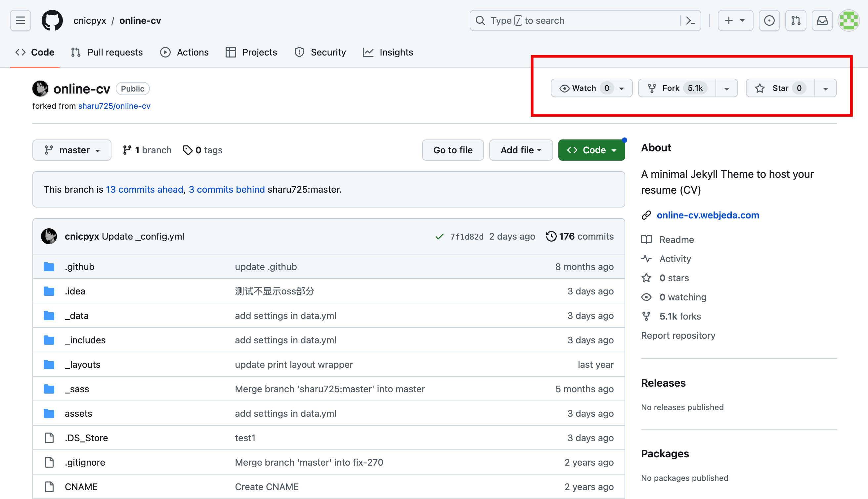Image resolution: width=868 pixels, height=499 pixels.
Task: Open the Issues icon in the header
Action: point(769,20)
